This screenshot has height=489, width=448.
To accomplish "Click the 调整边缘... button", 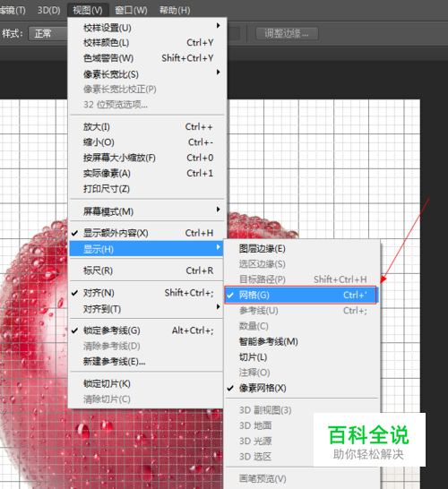I will (287, 33).
